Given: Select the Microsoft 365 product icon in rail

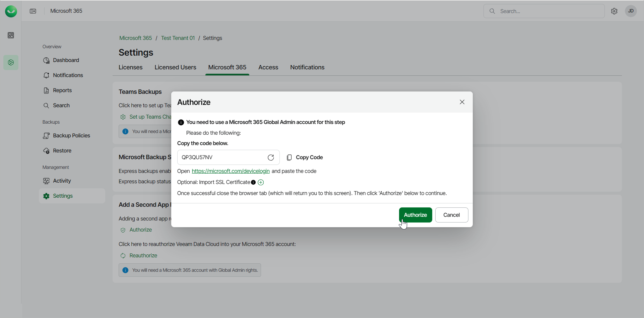Looking at the screenshot, I should tap(11, 63).
